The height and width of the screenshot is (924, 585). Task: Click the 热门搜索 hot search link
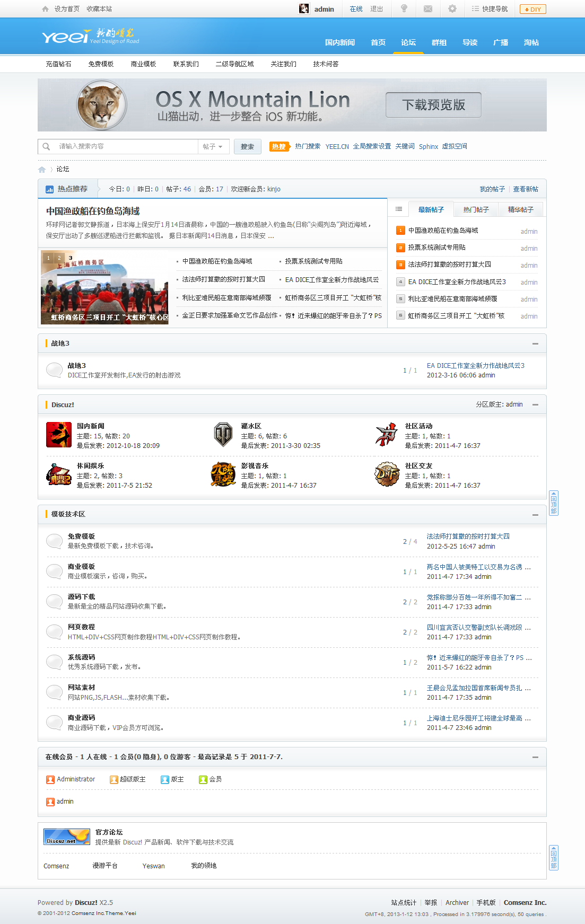click(308, 146)
